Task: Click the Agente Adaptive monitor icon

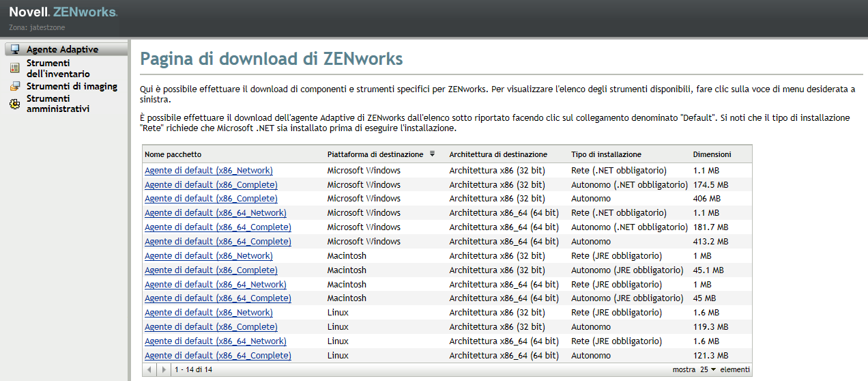Action: pos(14,49)
